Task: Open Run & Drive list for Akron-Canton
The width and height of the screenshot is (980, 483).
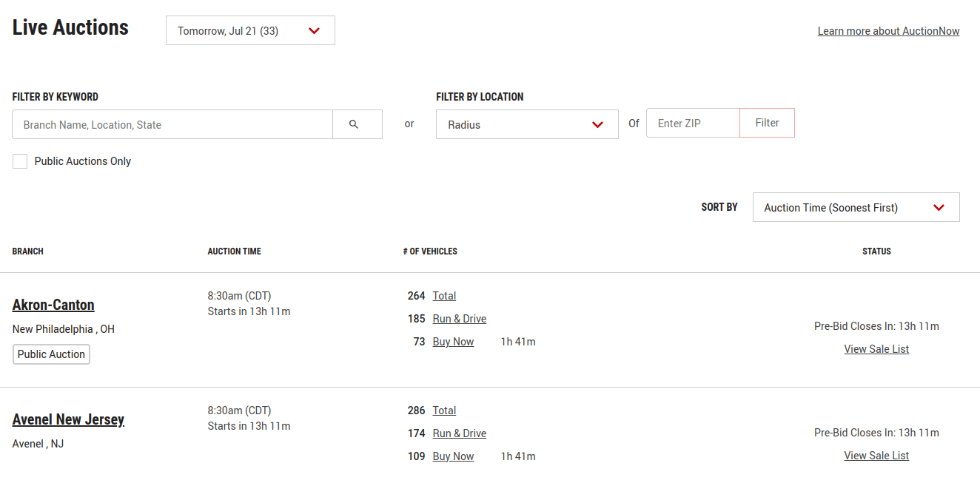Action: (x=459, y=319)
